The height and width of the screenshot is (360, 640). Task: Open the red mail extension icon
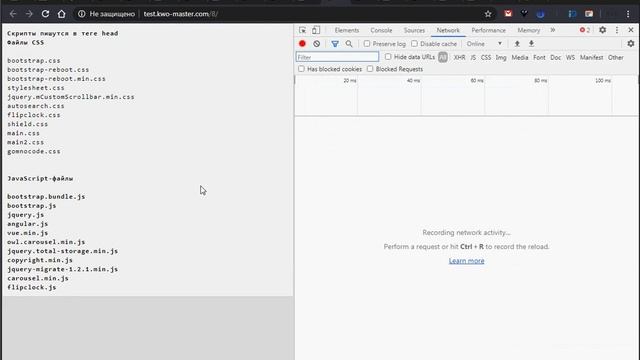[x=508, y=13]
